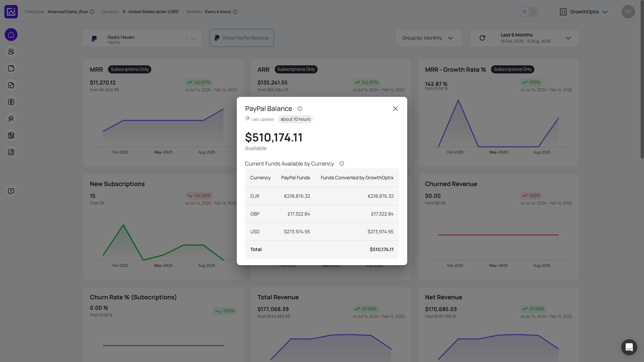Click the refresh icon near Last update
644x362 pixels.
248,119
